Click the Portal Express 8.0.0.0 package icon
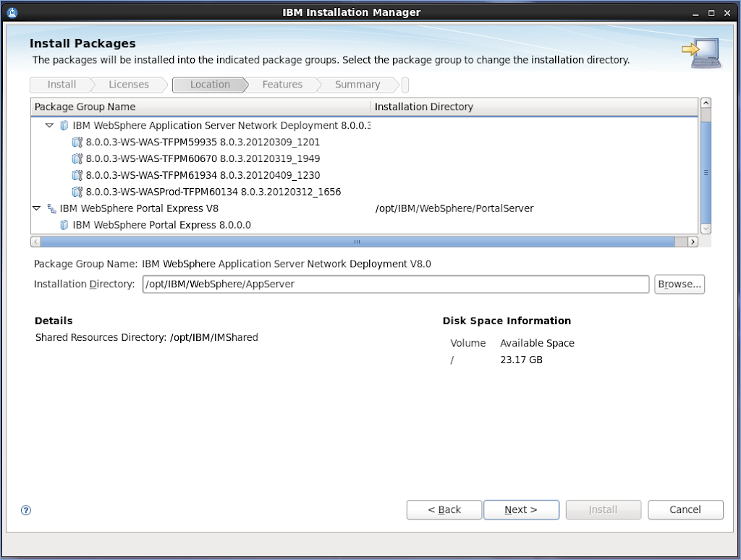The width and height of the screenshot is (741, 560). (64, 225)
